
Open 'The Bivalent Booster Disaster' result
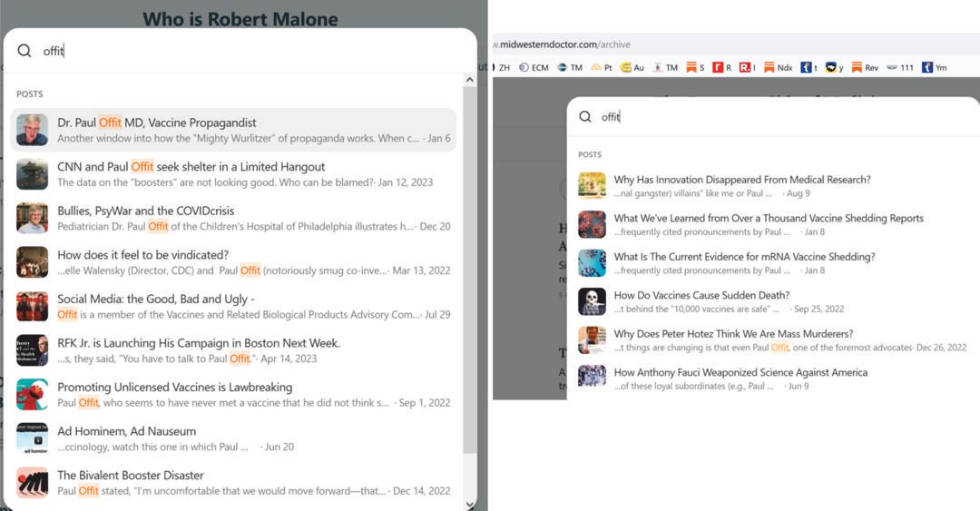tap(233, 482)
